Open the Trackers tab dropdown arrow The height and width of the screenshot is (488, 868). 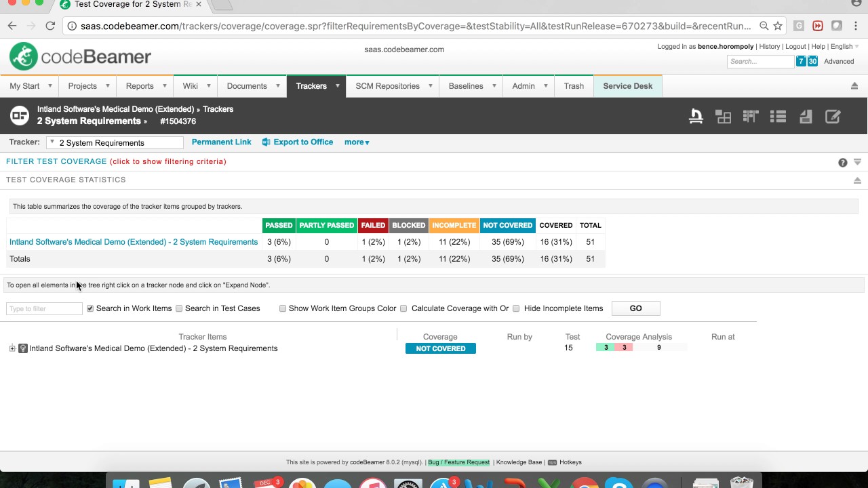click(337, 86)
